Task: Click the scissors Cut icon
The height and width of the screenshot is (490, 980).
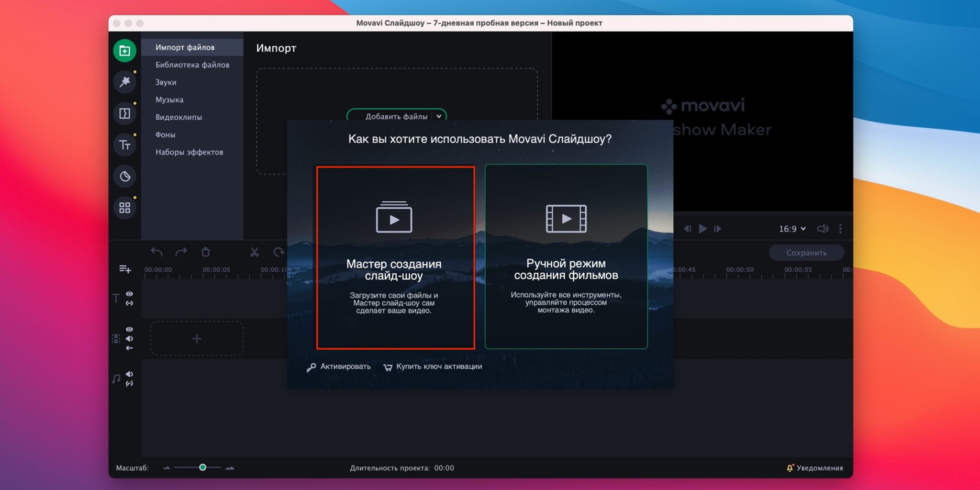Action: tap(255, 252)
